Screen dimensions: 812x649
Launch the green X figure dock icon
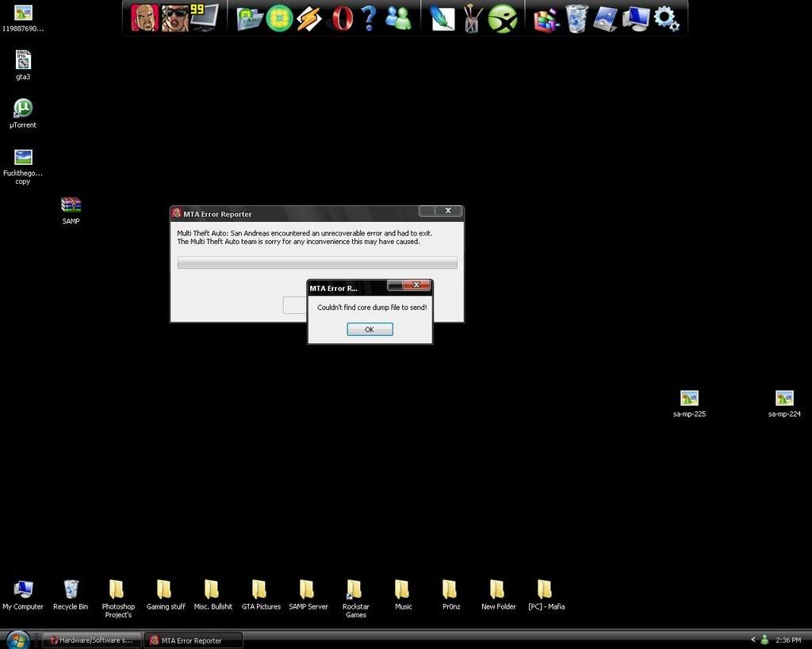pos(503,19)
